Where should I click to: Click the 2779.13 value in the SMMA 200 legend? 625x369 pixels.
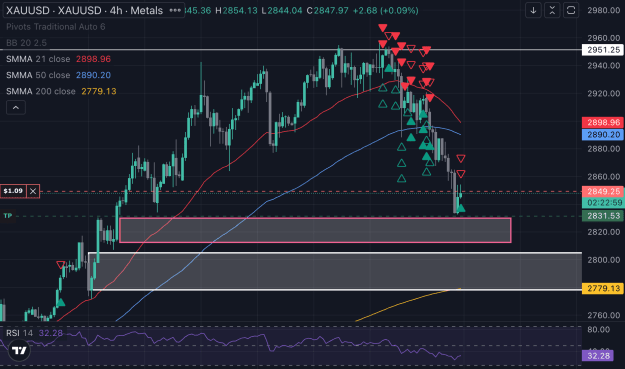click(99, 91)
